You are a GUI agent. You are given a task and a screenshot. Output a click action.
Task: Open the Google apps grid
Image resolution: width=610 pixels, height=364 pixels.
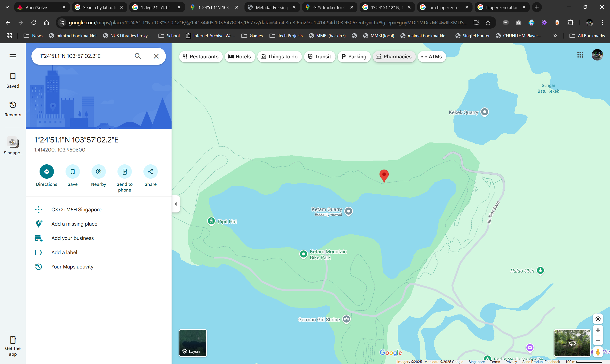pos(580,55)
